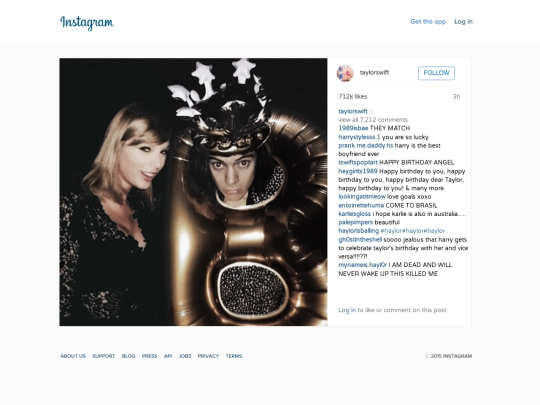Open the main post photo
This screenshot has width=540, height=405.
(x=193, y=192)
